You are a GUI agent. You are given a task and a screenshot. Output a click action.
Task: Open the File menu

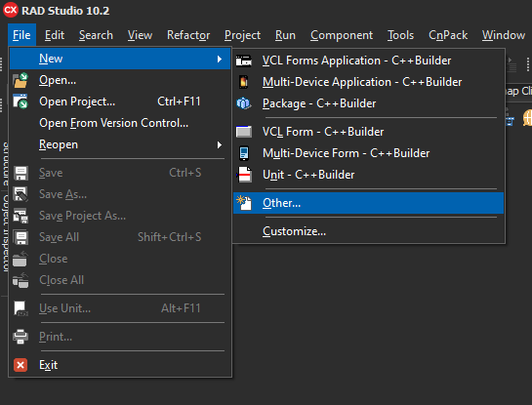pyautogui.click(x=21, y=35)
